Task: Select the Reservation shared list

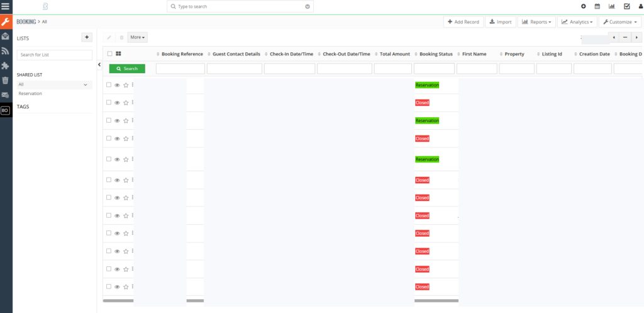Action: click(x=30, y=93)
